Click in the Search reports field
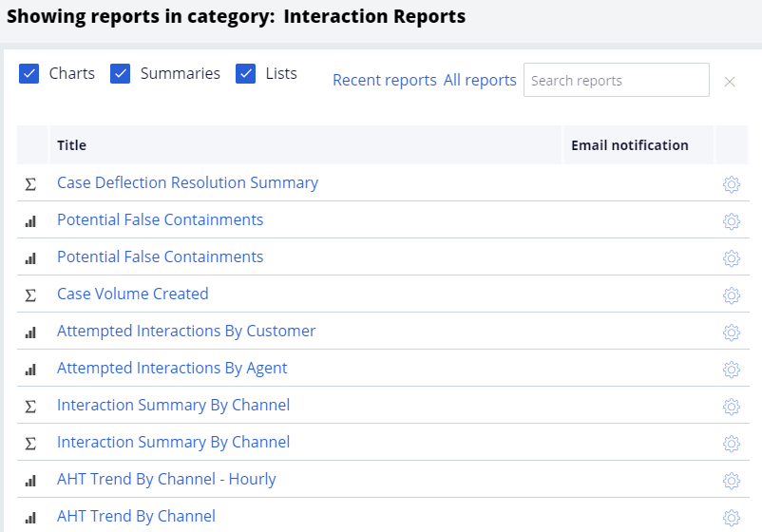 tap(616, 81)
